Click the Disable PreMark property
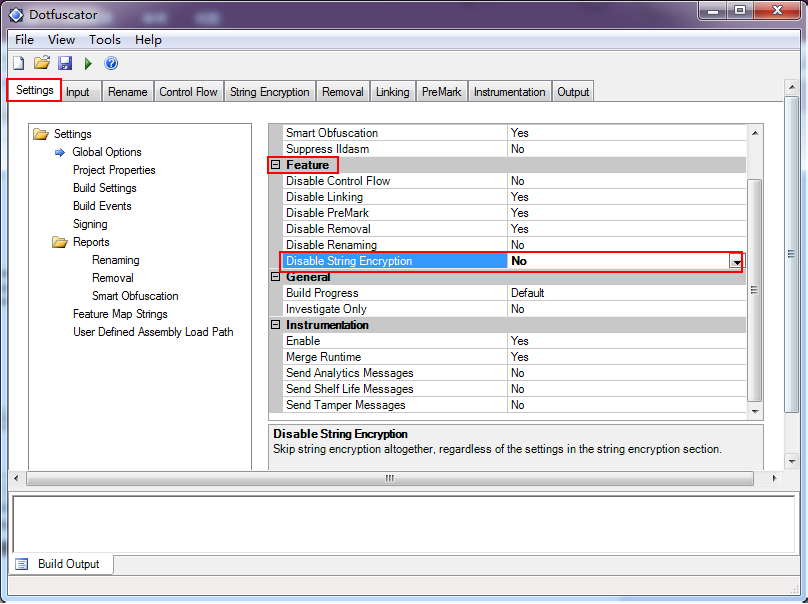The height and width of the screenshot is (604, 808). click(x=514, y=213)
